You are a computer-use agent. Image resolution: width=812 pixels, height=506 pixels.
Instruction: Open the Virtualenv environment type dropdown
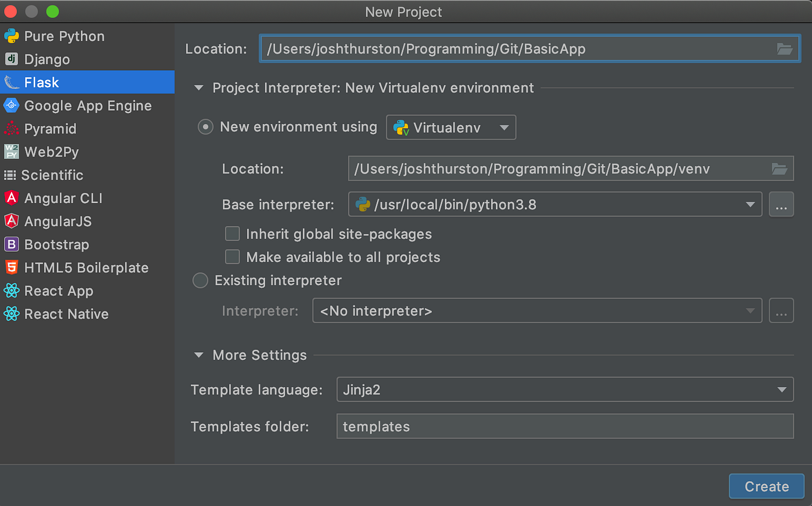tap(451, 128)
